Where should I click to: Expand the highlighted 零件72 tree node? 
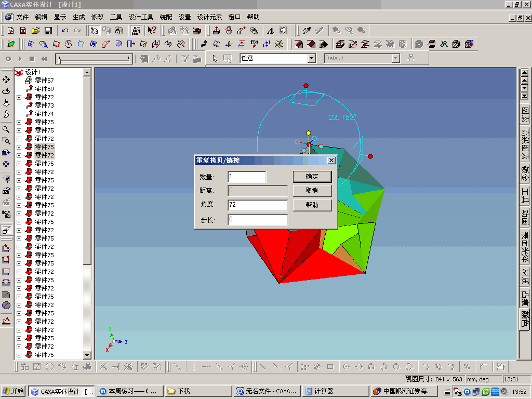click(19, 155)
